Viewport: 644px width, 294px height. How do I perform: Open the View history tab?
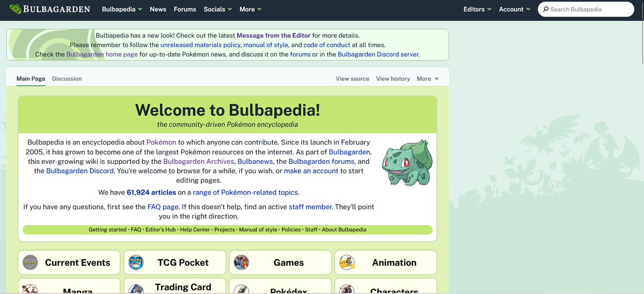[x=393, y=78]
